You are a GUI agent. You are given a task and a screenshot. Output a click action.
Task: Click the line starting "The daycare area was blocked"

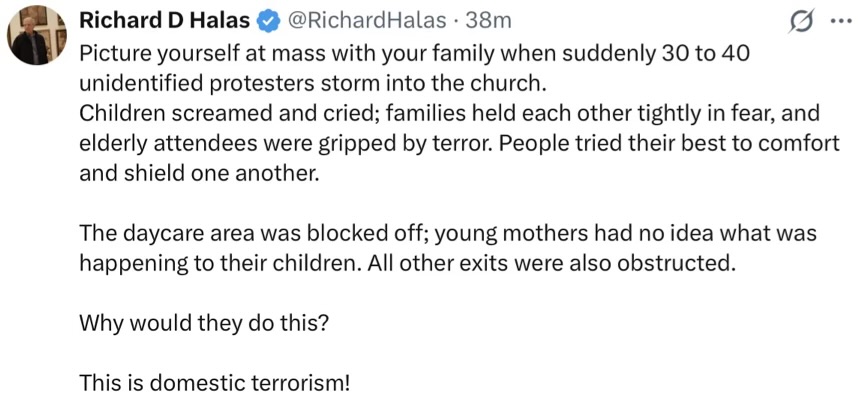coord(449,233)
